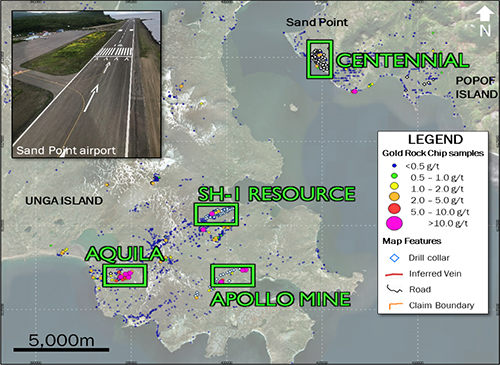Click the Map Features heading
Image resolution: width=500 pixels, height=365 pixels.
coord(412,241)
